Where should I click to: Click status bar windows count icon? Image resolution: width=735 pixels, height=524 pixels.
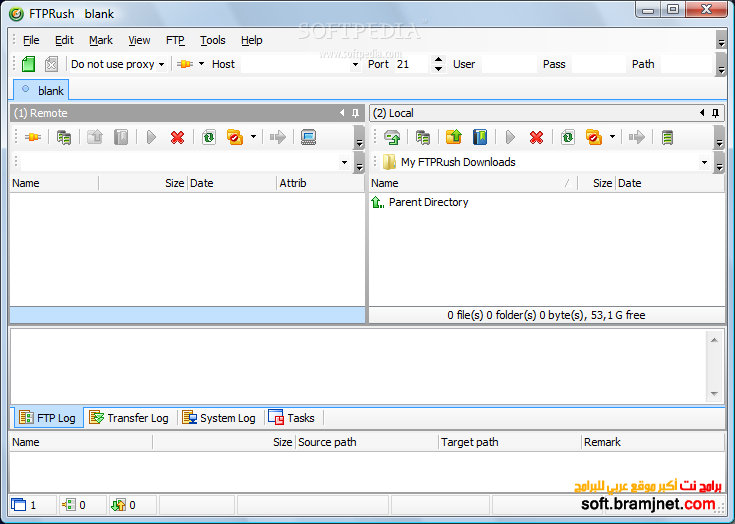(19, 505)
